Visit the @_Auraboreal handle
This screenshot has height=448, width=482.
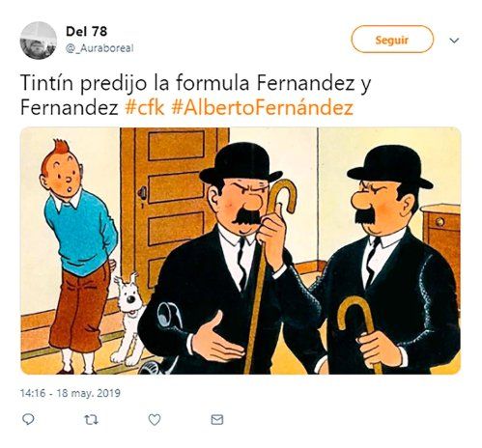click(x=99, y=48)
